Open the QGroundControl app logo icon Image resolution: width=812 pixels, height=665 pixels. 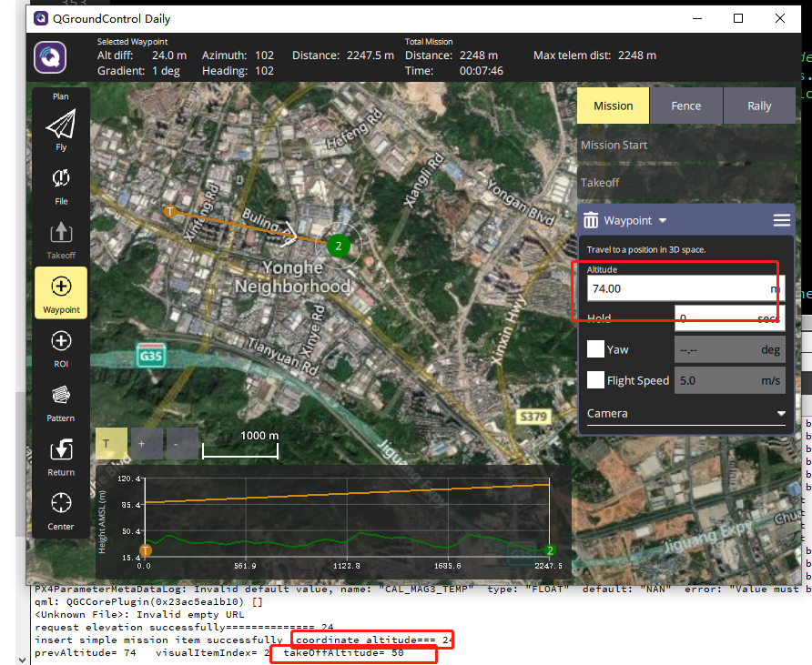coord(49,56)
